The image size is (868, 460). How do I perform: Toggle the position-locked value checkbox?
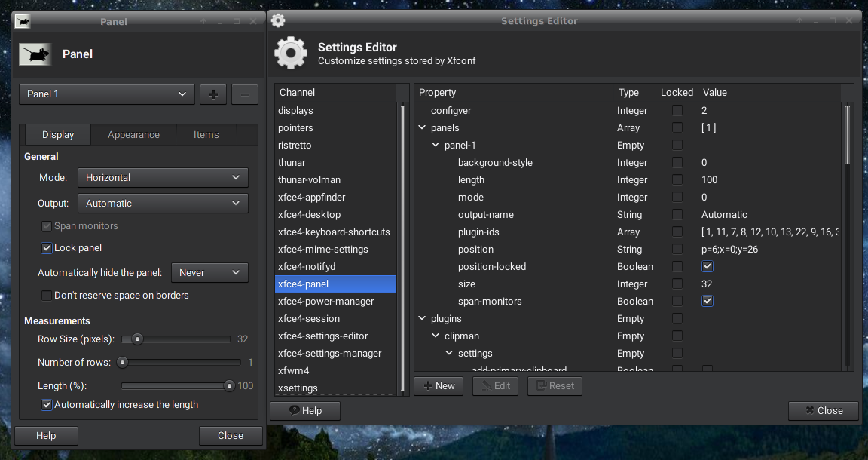pyautogui.click(x=707, y=267)
